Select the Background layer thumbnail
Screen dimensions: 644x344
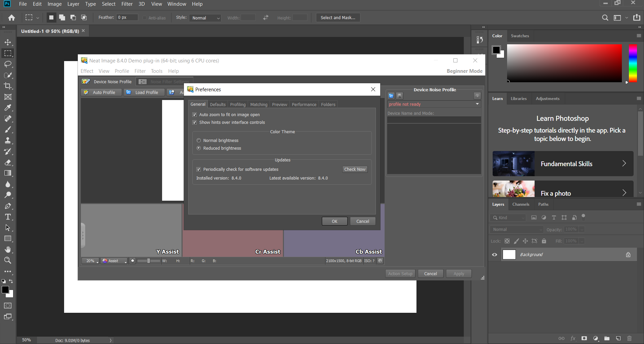pos(509,255)
